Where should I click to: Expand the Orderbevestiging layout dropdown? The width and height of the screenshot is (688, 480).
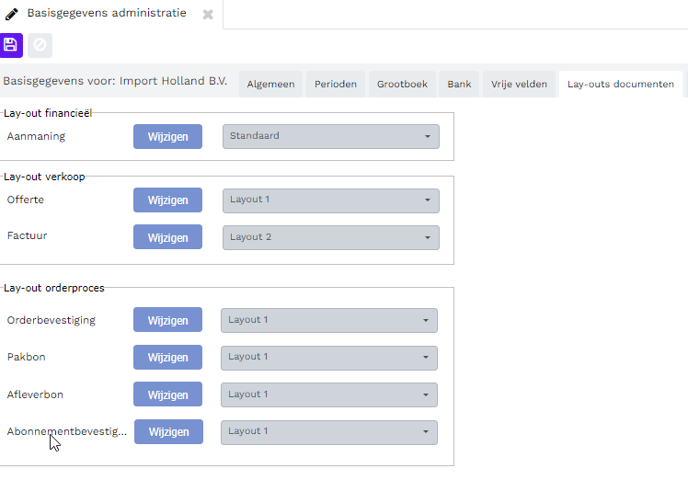[x=329, y=320]
